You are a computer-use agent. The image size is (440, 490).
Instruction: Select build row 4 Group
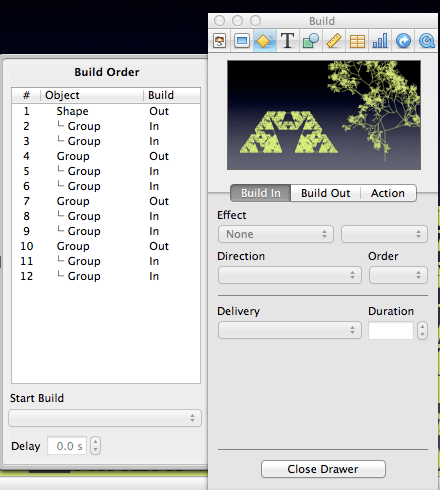106,156
